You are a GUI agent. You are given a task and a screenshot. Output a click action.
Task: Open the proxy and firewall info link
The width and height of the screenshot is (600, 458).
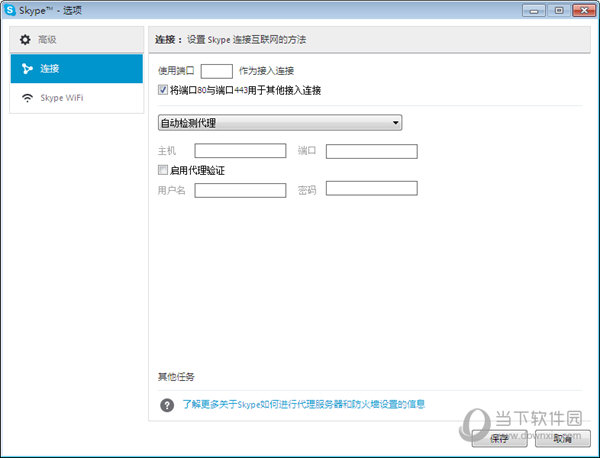[x=303, y=404]
